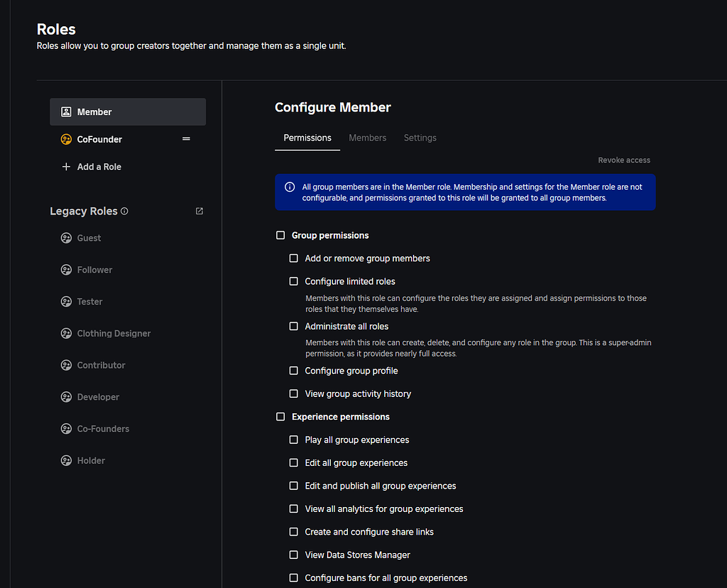This screenshot has width=727, height=588.
Task: Check Play all group experiences
Action: (x=294, y=440)
